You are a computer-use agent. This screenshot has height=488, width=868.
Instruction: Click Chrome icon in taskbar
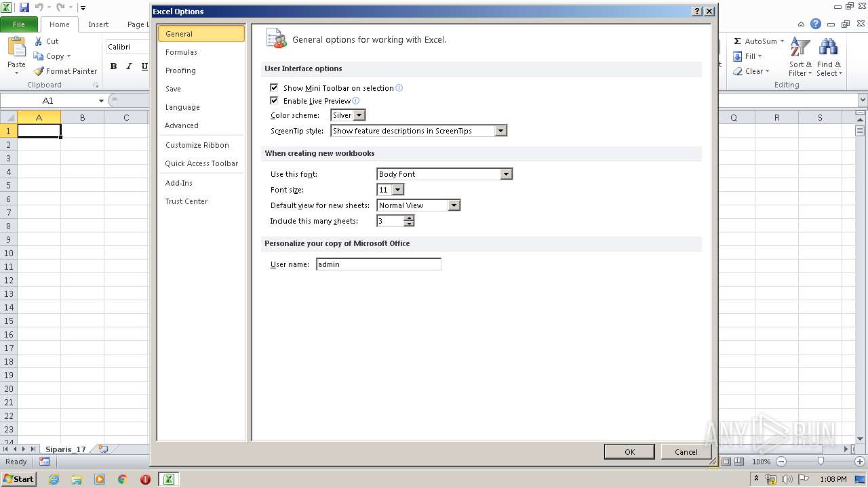tap(122, 479)
